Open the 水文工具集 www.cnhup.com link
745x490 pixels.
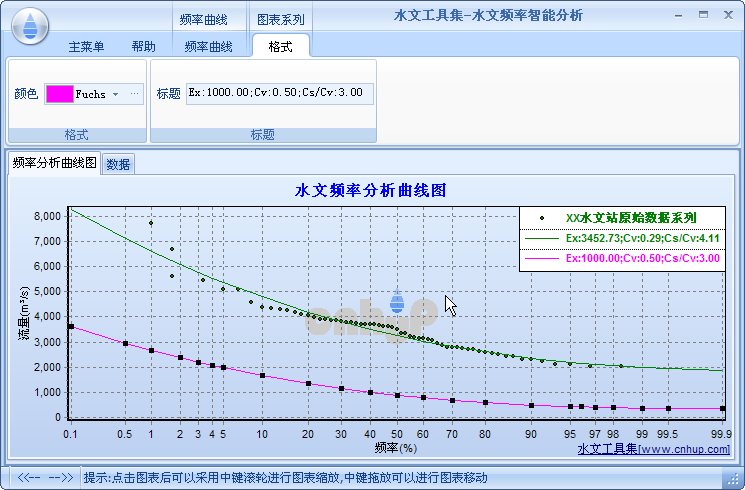pos(653,449)
